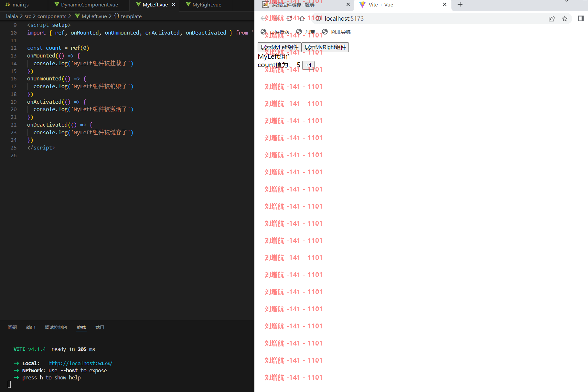Image resolution: width=588 pixels, height=392 pixels.
Task: Close the MyLeft.vue editor tab
Action: pos(174,5)
